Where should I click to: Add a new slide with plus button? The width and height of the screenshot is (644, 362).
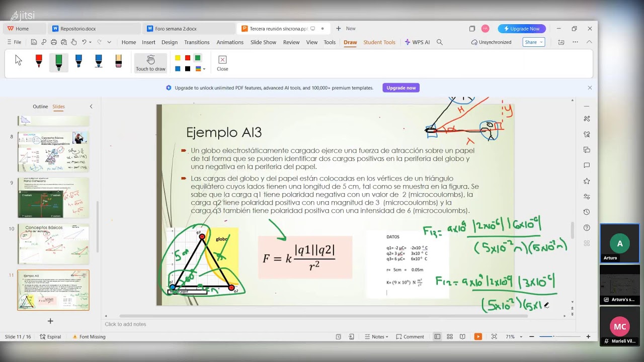tap(50, 321)
